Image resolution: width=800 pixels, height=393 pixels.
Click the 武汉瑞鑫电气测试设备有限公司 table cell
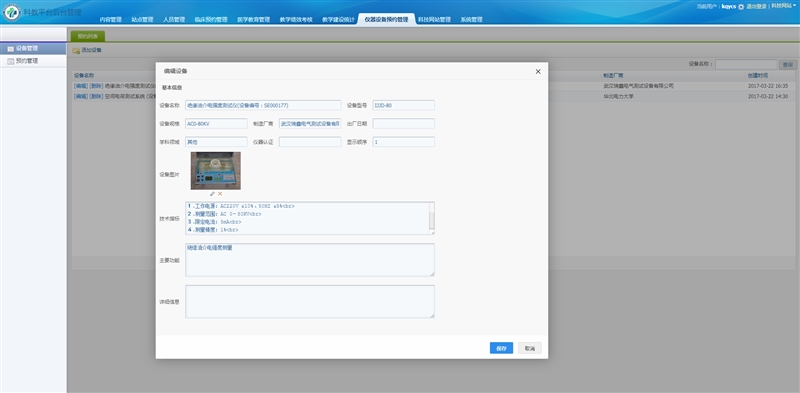point(638,86)
